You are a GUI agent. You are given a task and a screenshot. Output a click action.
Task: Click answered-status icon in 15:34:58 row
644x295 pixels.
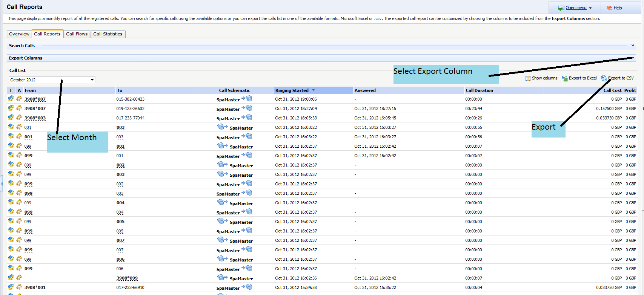click(19, 287)
